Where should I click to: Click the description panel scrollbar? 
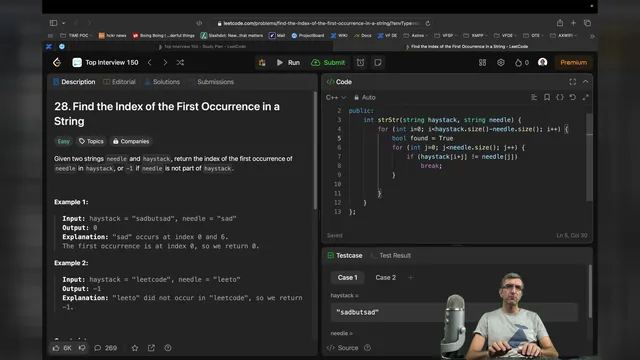315,151
